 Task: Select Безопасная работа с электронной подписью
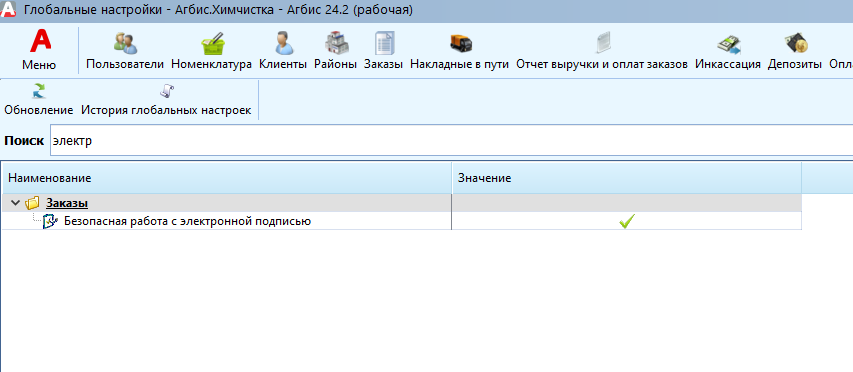187,221
